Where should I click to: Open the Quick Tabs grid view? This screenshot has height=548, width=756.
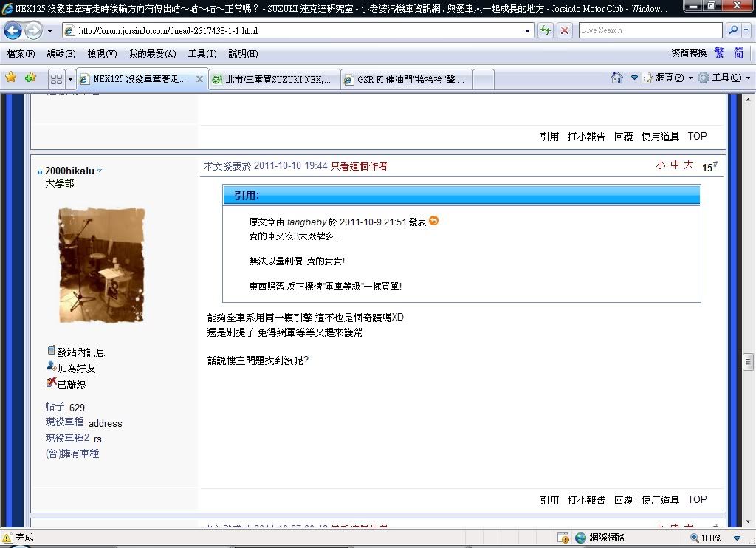pyautogui.click(x=56, y=79)
